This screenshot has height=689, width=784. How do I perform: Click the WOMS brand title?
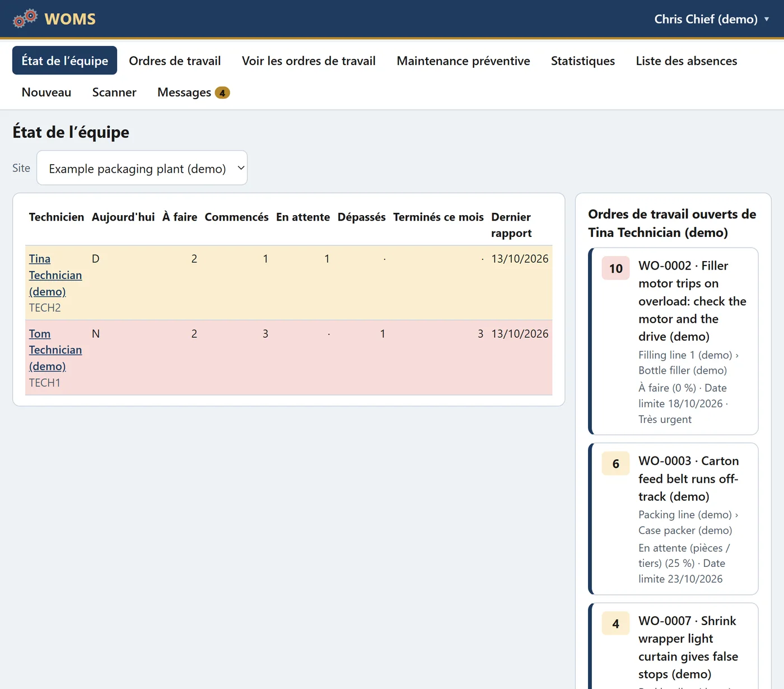coord(70,19)
